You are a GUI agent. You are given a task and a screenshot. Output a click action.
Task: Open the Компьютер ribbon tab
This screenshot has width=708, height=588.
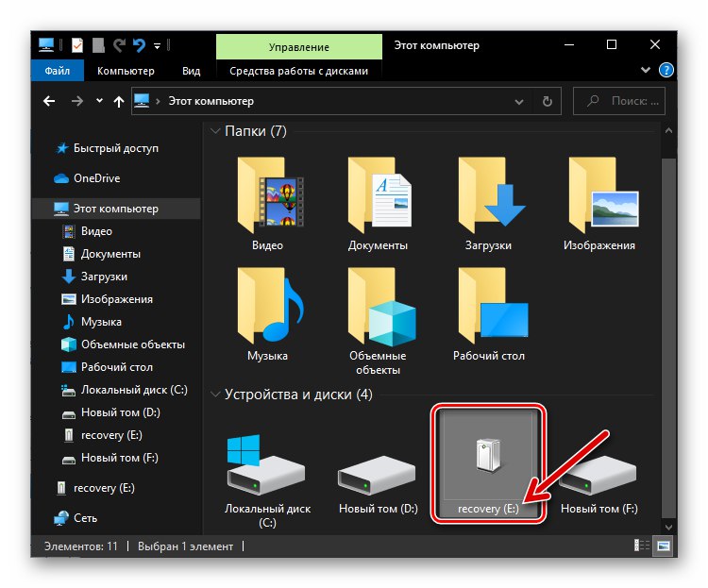tap(126, 71)
